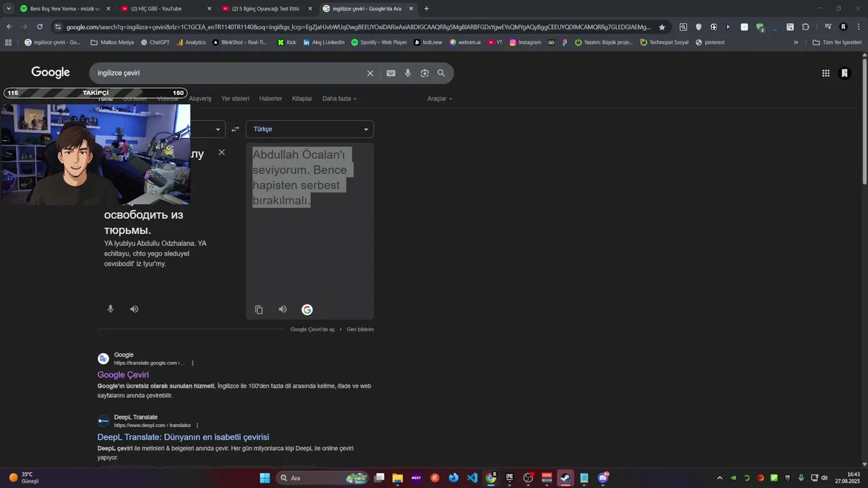Open the Tüm Yer İşaretleri folder
The image size is (868, 488).
(837, 42)
